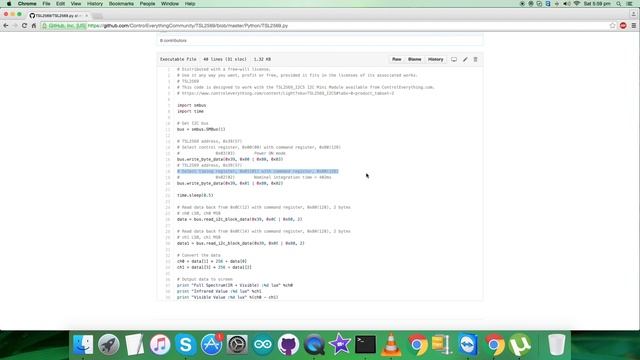Open Chrome hamburger menu

pos(633,26)
